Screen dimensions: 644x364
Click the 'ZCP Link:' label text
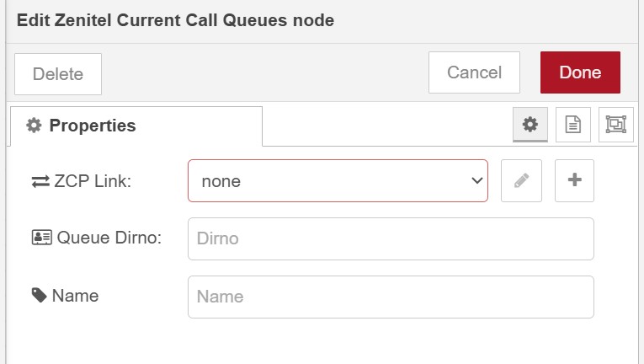point(93,181)
